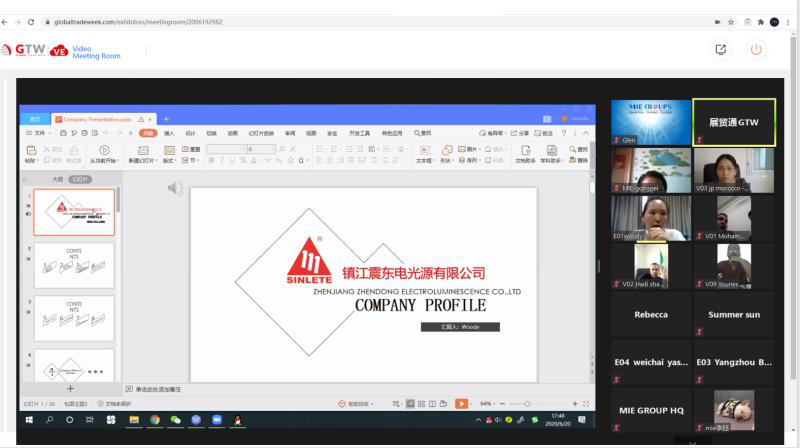Click the speaker audio icon on slide
This screenshot has width=800, height=448.
[175, 188]
